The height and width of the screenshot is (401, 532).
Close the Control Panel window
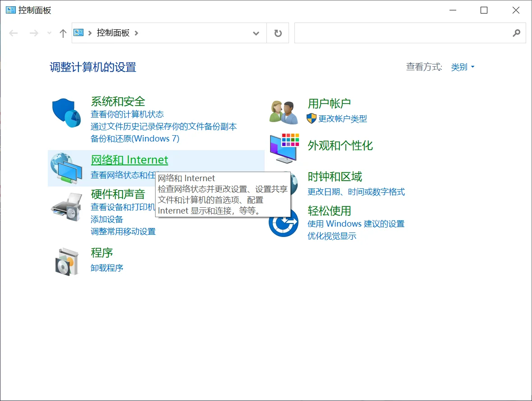point(516,10)
